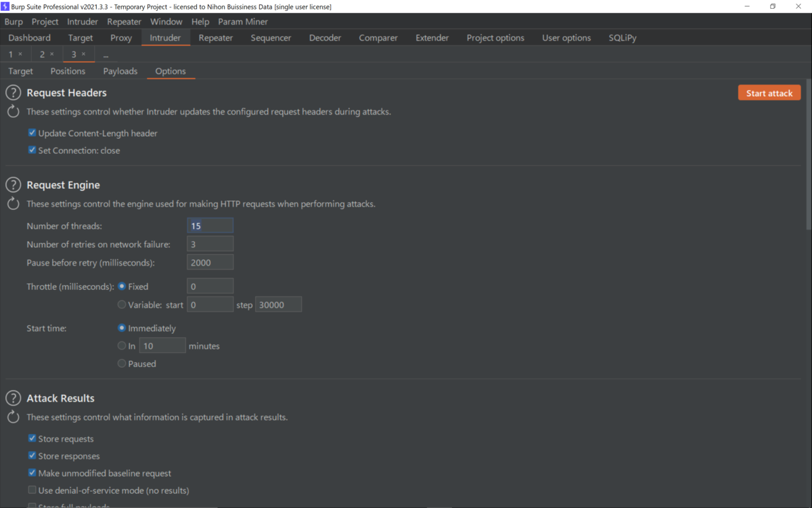Screen dimensions: 812x508
Task: Select Fixed throttle radio button
Action: 122,286
